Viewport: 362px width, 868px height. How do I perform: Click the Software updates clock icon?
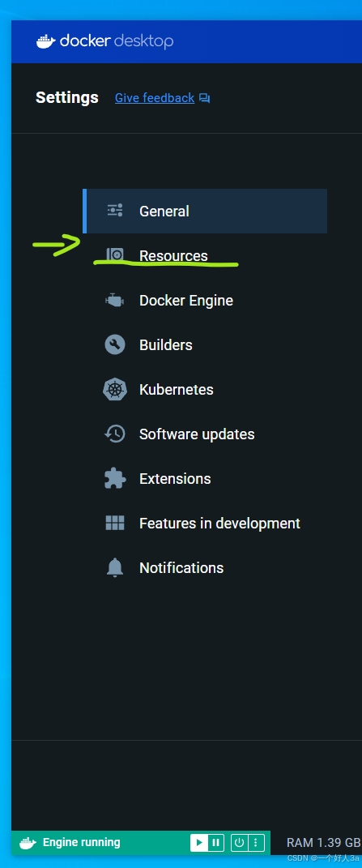tap(115, 434)
